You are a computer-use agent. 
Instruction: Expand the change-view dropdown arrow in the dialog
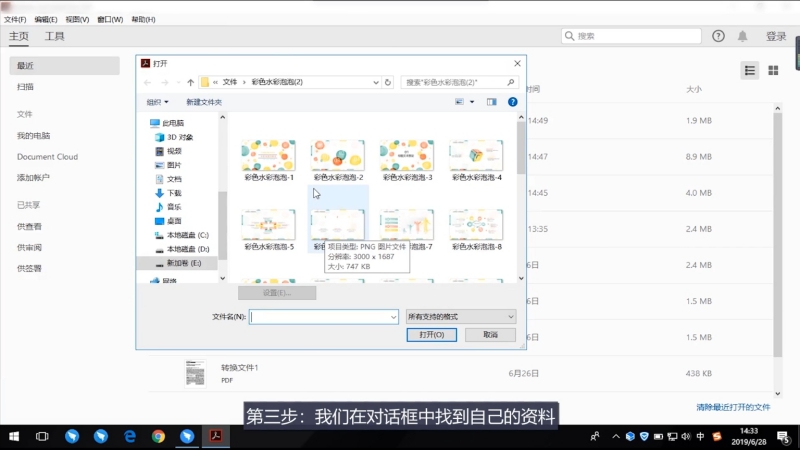(x=472, y=102)
